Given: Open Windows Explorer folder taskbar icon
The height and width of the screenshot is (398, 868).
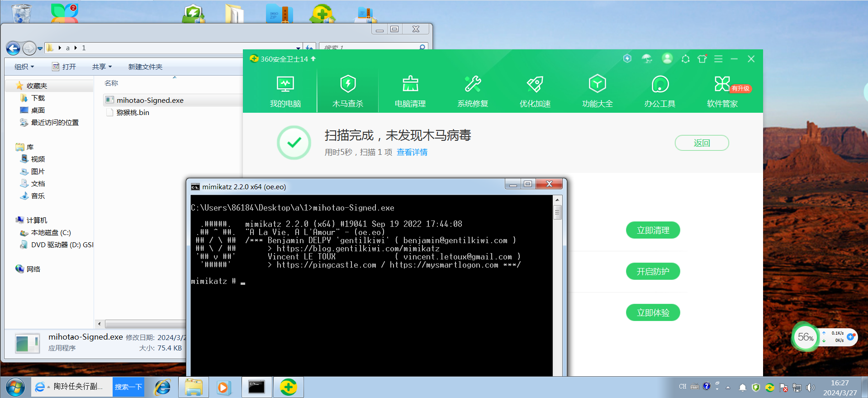Looking at the screenshot, I should pos(194,388).
